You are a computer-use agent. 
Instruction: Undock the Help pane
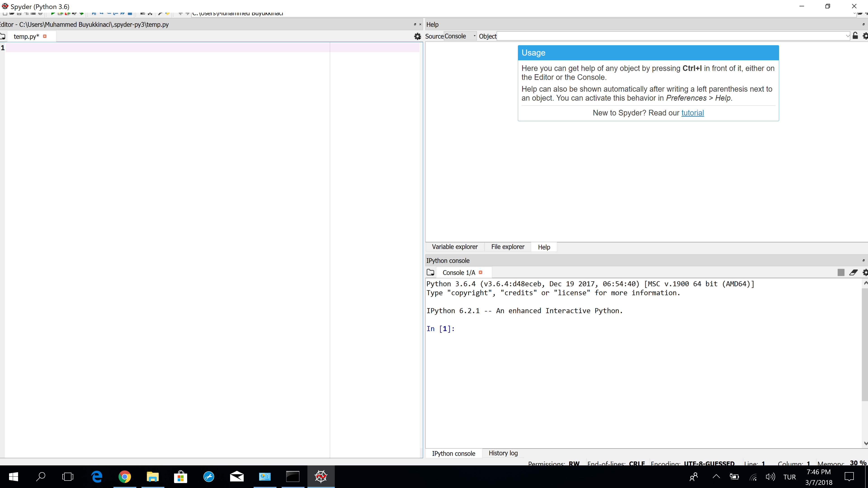863,24
